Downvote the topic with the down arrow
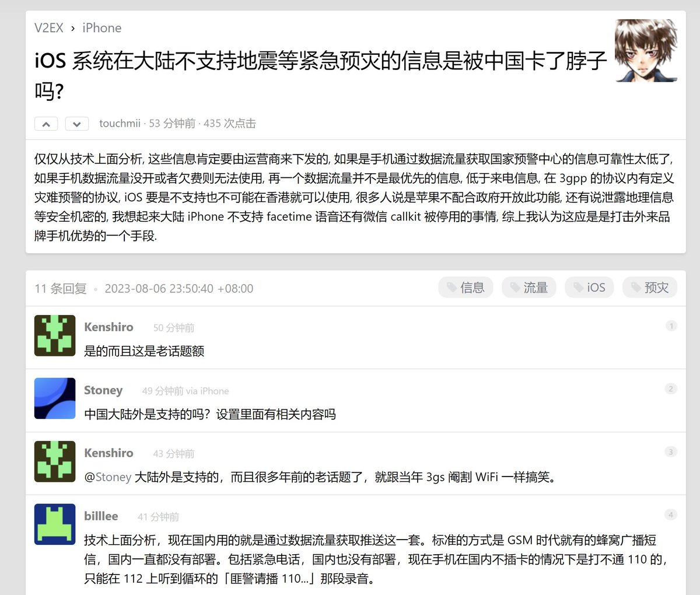Image resolution: width=700 pixels, height=595 pixels. point(76,124)
